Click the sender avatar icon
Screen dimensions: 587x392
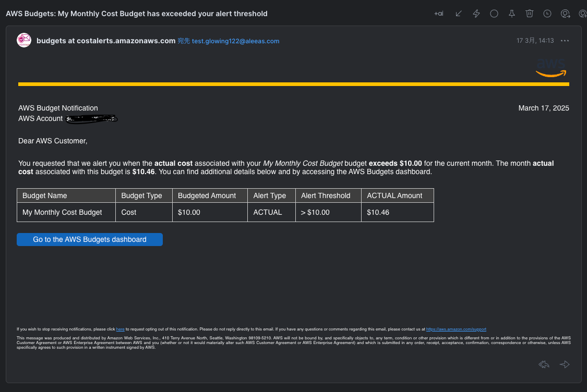[24, 40]
